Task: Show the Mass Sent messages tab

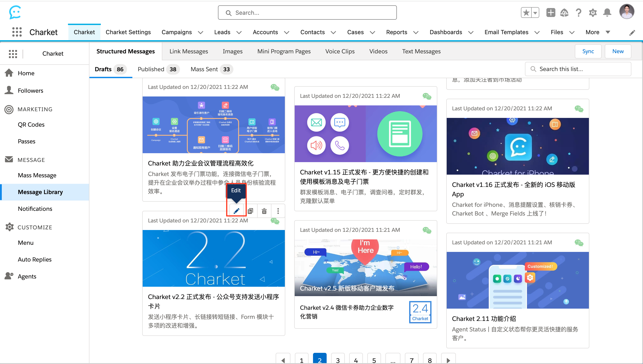Action: pyautogui.click(x=212, y=69)
